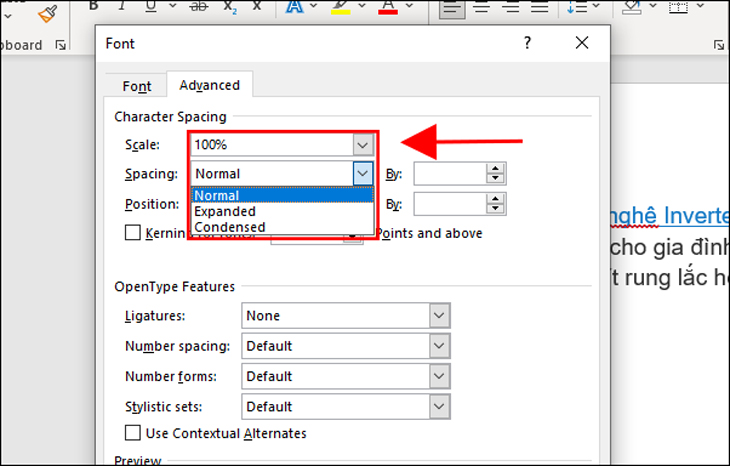The width and height of the screenshot is (730, 466).
Task: Click the dialog Help question mark
Action: (527, 43)
